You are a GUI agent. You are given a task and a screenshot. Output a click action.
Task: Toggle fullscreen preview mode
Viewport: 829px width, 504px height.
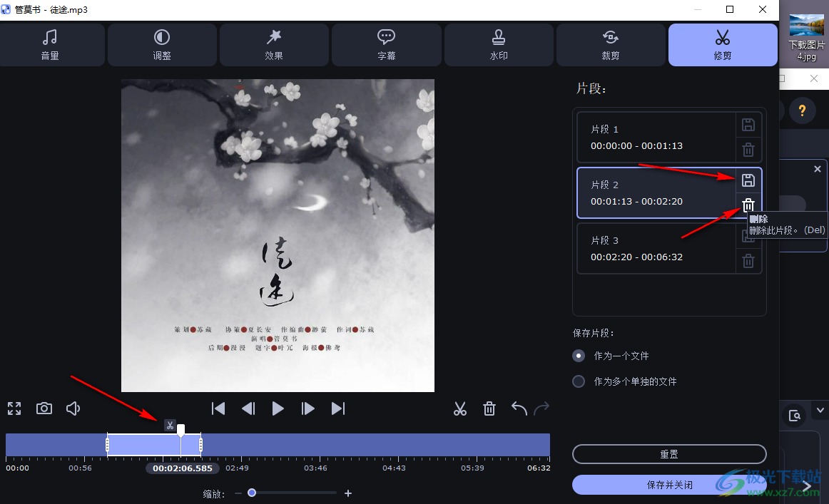14,408
